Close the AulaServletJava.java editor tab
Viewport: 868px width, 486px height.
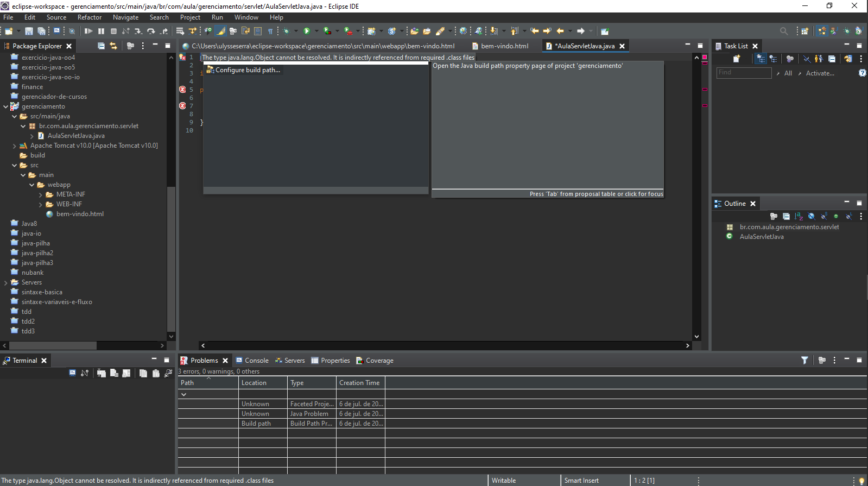(x=622, y=46)
